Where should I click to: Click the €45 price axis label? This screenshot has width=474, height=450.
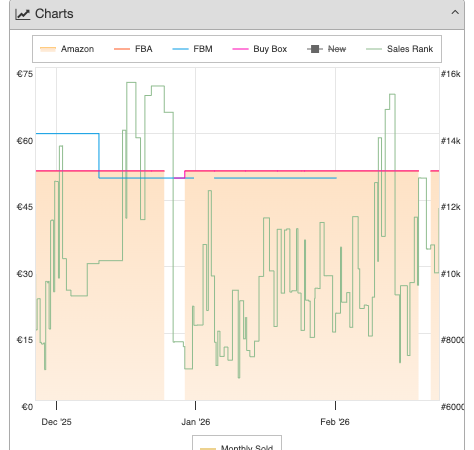pyautogui.click(x=25, y=207)
